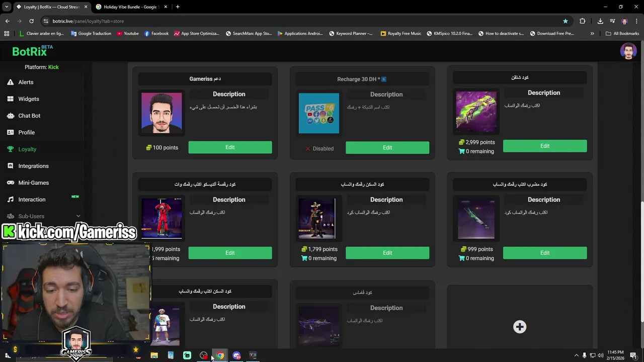Image resolution: width=644 pixels, height=362 pixels.
Task: Open the Chrome apps grid
Action: (7, 34)
